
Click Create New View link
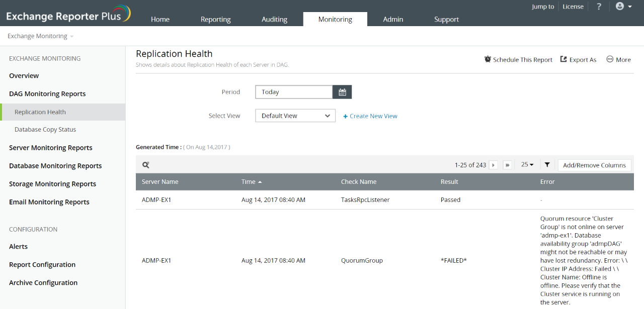pyautogui.click(x=370, y=116)
